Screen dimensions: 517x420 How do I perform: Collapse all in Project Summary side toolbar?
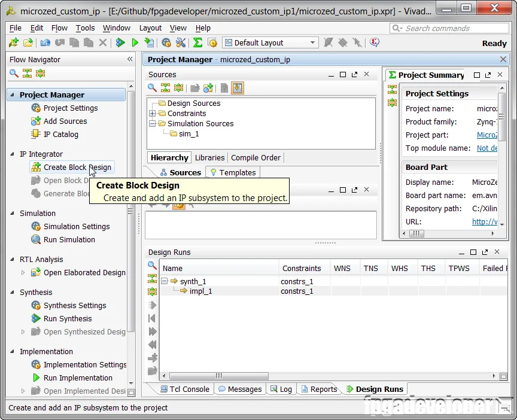click(392, 89)
